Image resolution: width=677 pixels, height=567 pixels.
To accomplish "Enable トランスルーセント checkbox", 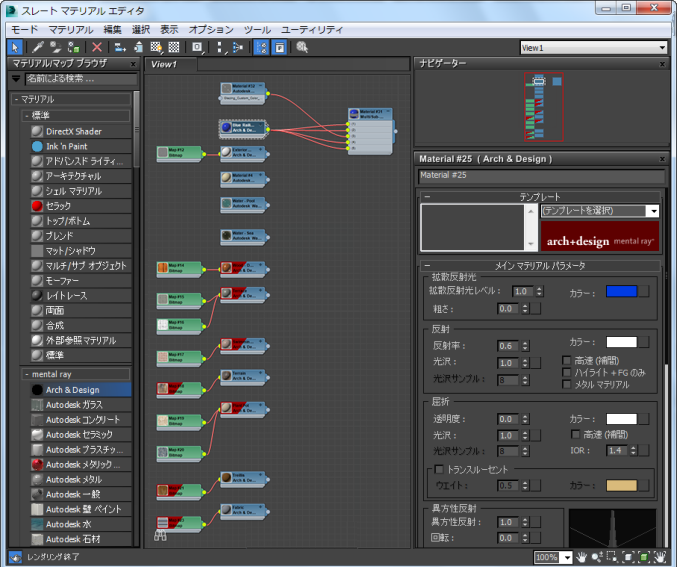I will 439,469.
